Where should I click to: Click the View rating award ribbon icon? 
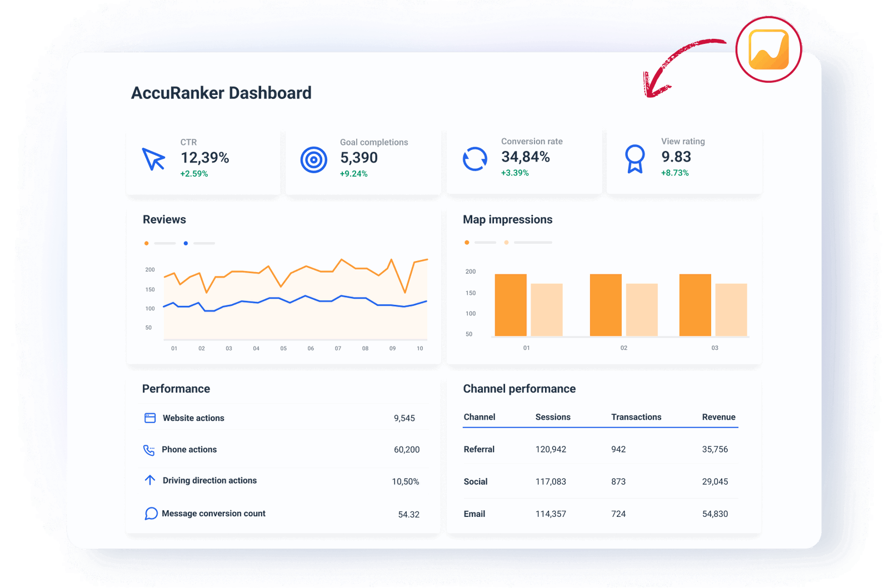[x=634, y=159]
